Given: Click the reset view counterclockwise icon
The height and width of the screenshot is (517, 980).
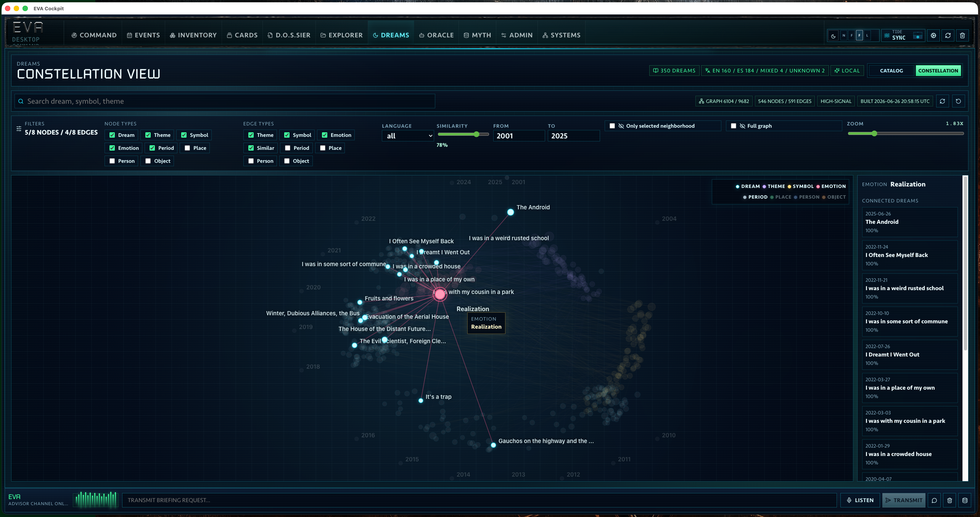Looking at the screenshot, I should (x=959, y=101).
